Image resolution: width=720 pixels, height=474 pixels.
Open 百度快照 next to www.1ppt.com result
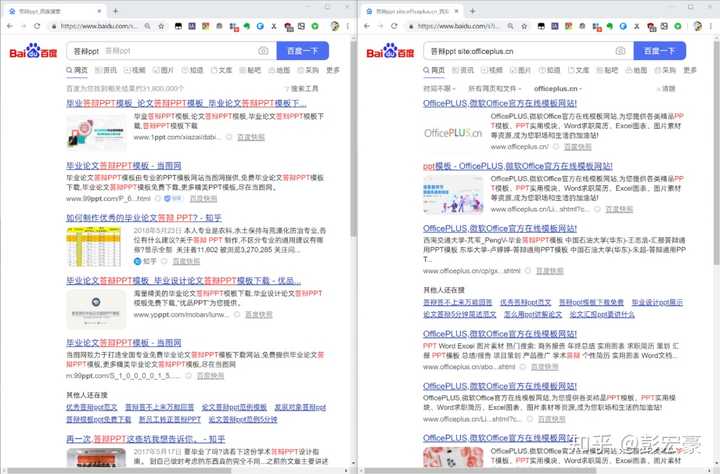(x=251, y=137)
